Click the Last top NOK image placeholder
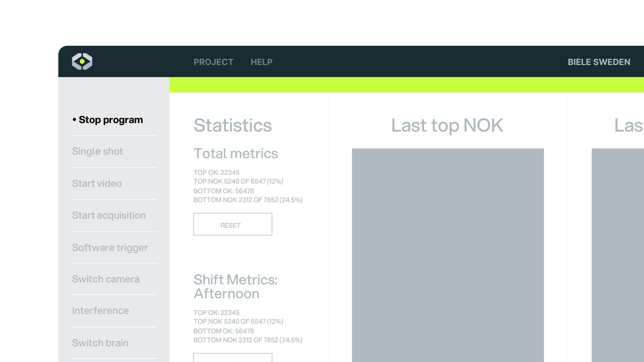Screen dimensions: 644x362 448,255
